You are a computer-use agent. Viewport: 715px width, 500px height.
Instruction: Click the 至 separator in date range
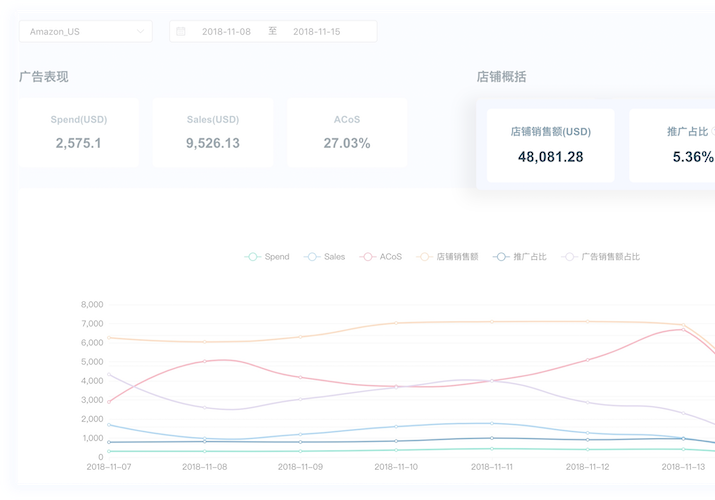272,31
